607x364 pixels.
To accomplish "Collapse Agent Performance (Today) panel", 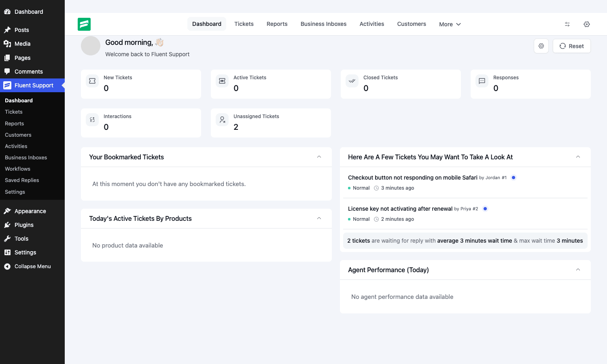I will pyautogui.click(x=578, y=270).
